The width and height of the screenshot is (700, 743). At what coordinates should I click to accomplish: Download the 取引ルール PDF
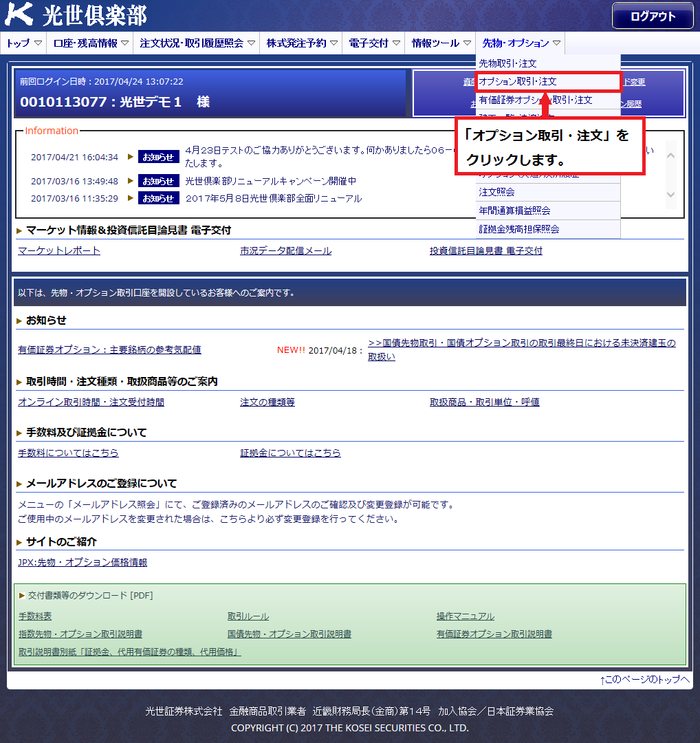click(x=248, y=616)
